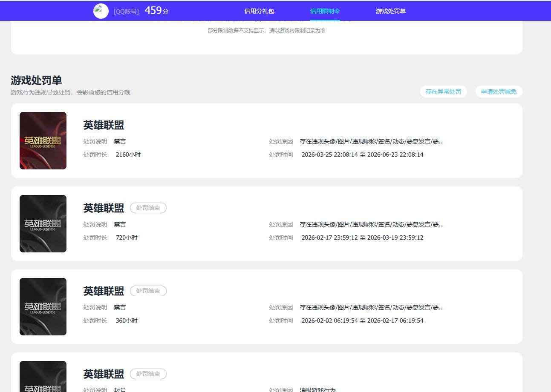Select the League of Legends icon on third penalty card
This screenshot has height=392, width=551.
[43, 306]
